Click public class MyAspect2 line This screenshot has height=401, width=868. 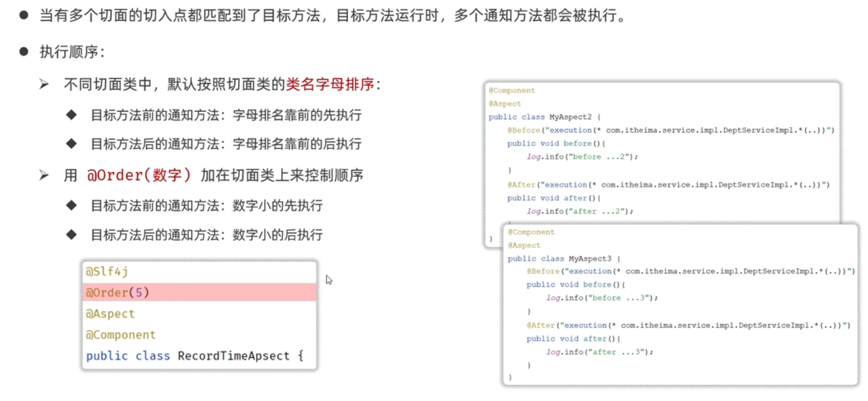pos(545,117)
